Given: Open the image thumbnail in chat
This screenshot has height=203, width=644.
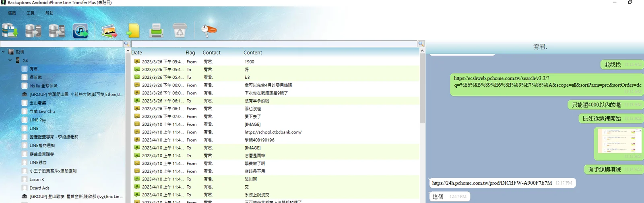Looking at the screenshot, I should (x=619, y=141).
